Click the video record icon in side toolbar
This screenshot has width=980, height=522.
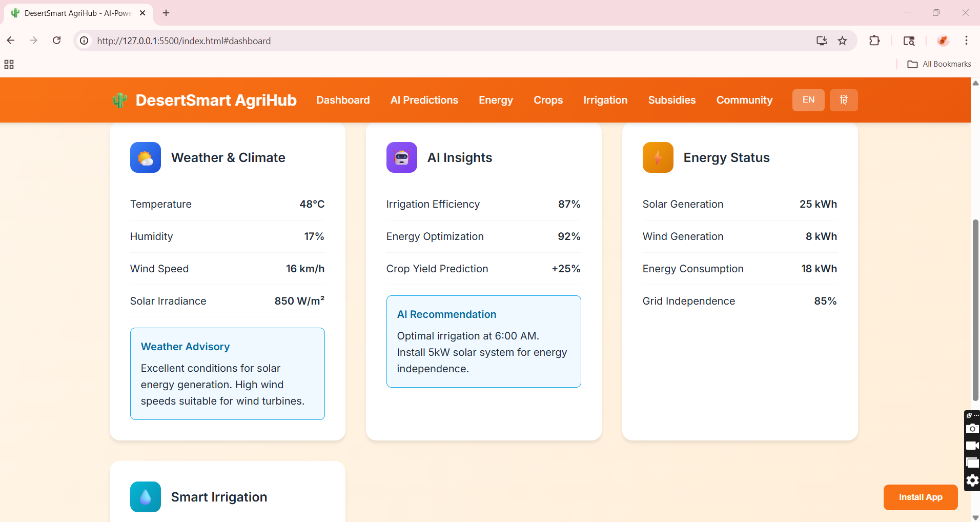(972, 446)
